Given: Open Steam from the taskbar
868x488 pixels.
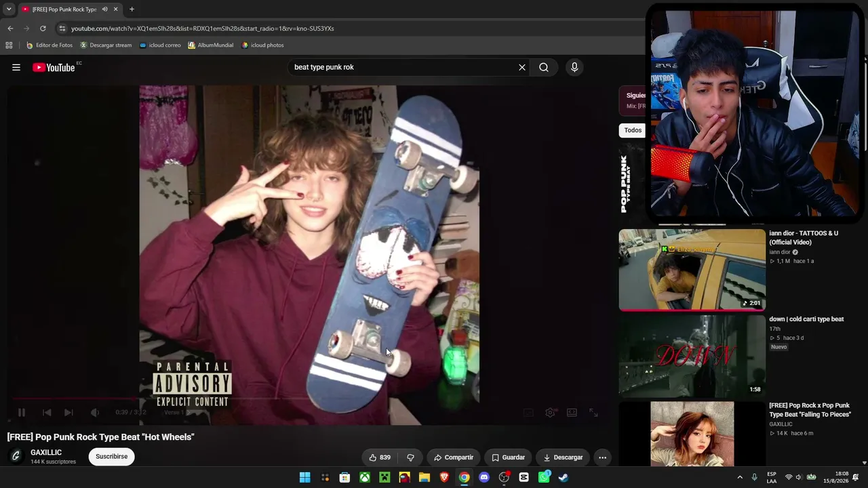Looking at the screenshot, I should click(x=564, y=477).
